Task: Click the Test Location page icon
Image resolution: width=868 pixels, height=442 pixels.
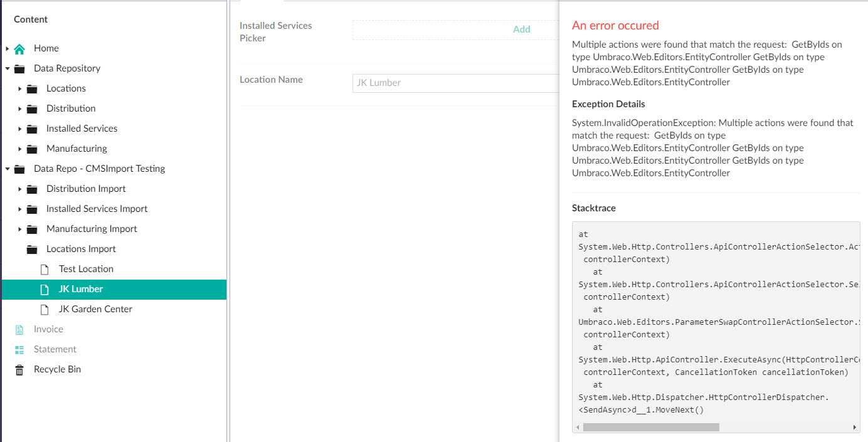Action: (x=45, y=269)
